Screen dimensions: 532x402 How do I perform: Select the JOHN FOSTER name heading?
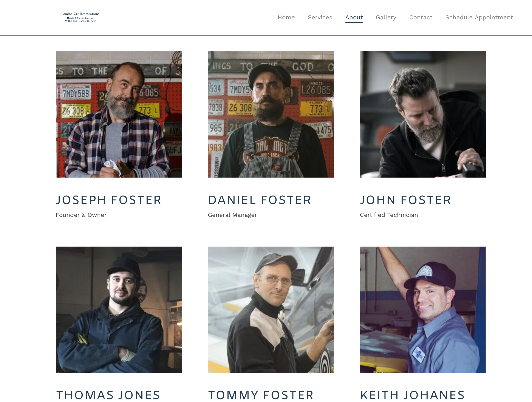405,200
